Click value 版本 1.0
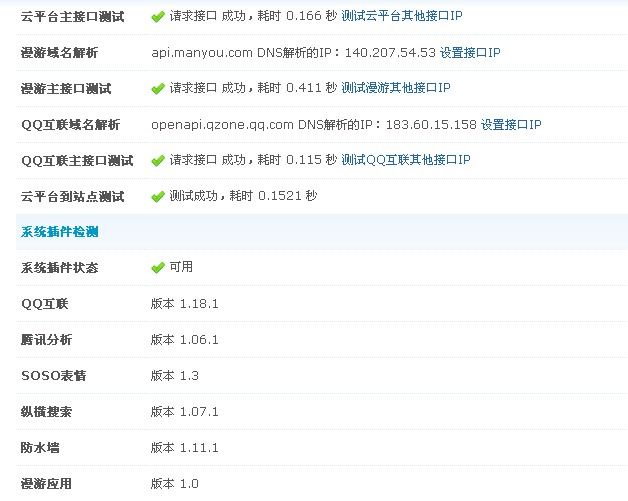The width and height of the screenshot is (628, 501). (x=175, y=484)
